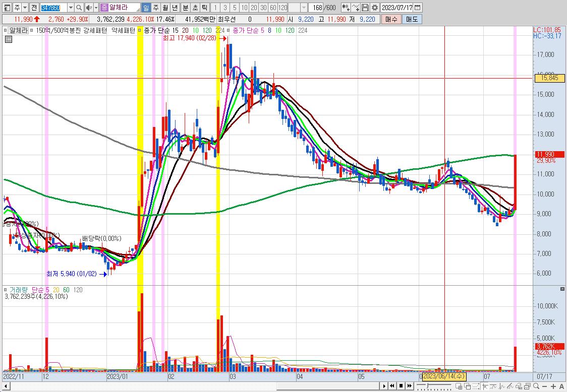567x392 pixels.
Task: Select the 분 minute period button
Action: coord(186,8)
